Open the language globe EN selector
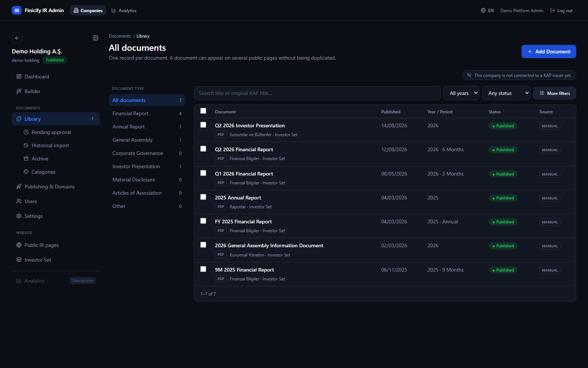 pyautogui.click(x=487, y=10)
